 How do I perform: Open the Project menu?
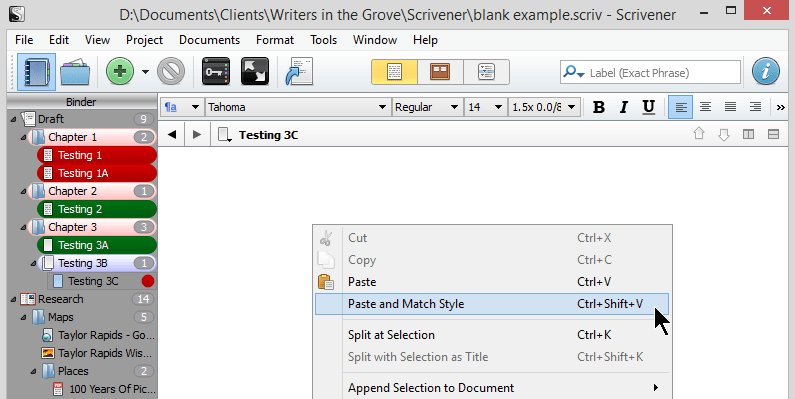pos(144,40)
